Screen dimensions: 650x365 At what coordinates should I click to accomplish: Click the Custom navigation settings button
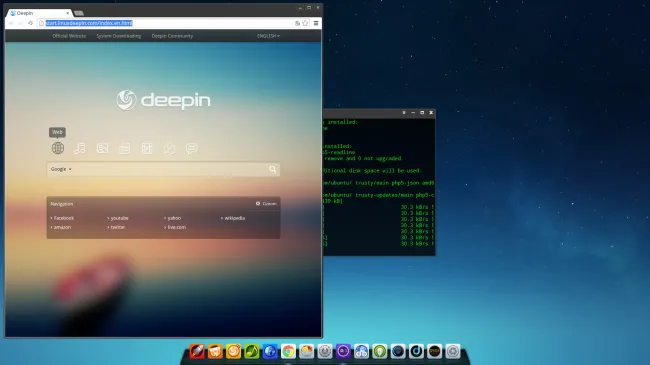(x=266, y=204)
